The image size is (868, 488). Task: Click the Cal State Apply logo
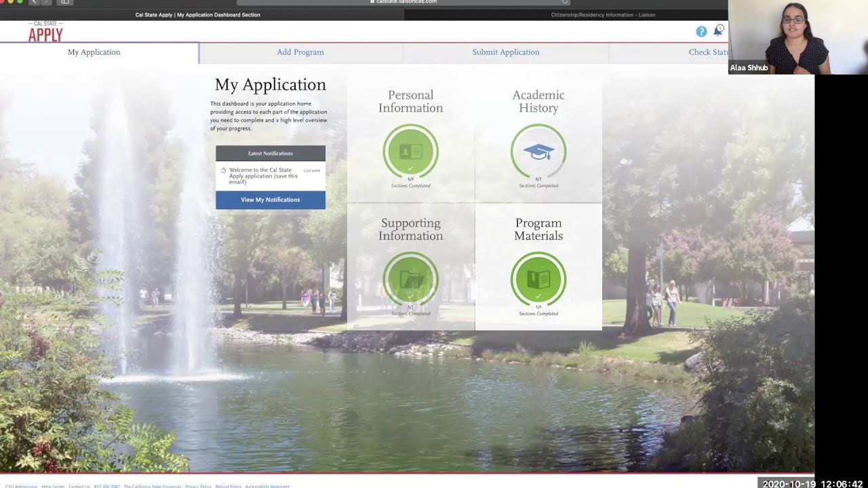coord(45,31)
